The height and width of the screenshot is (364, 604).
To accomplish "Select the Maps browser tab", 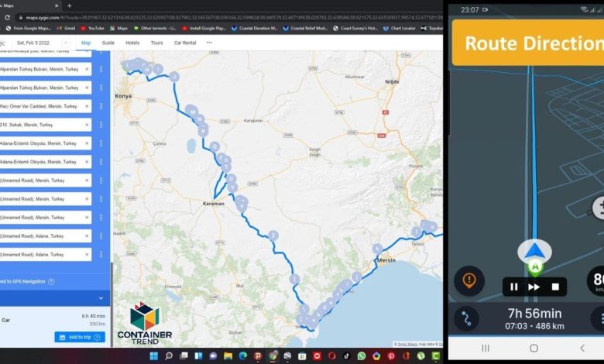I will coord(27,5).
